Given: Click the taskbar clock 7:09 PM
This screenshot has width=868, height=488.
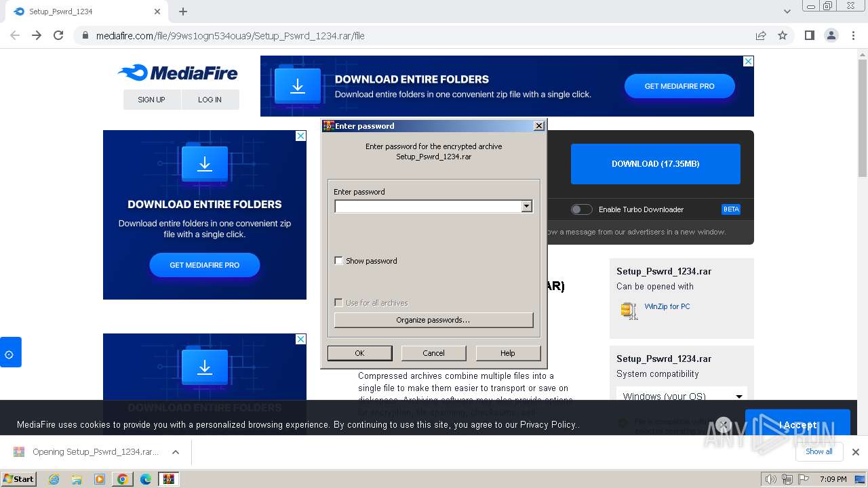Looking at the screenshot, I should click(833, 479).
